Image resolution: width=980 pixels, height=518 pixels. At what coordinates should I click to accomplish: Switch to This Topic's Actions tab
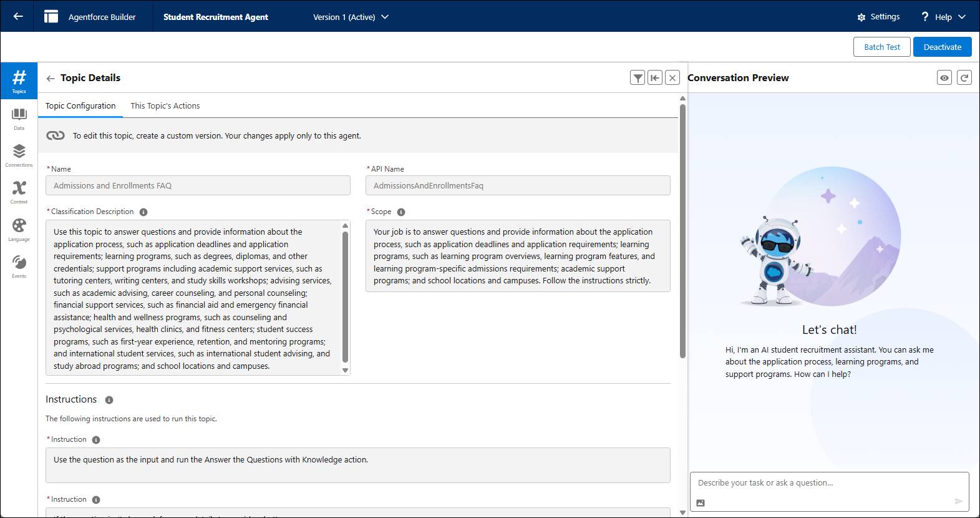click(165, 105)
